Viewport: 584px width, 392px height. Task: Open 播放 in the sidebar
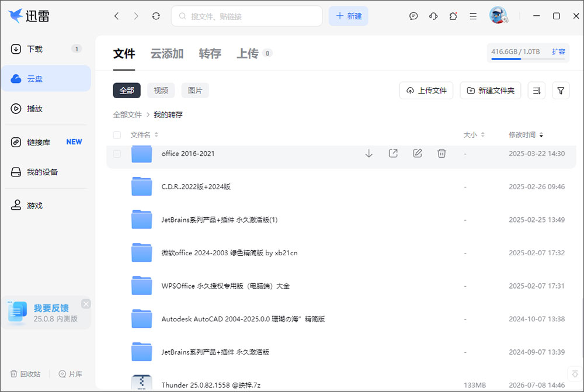(x=46, y=109)
